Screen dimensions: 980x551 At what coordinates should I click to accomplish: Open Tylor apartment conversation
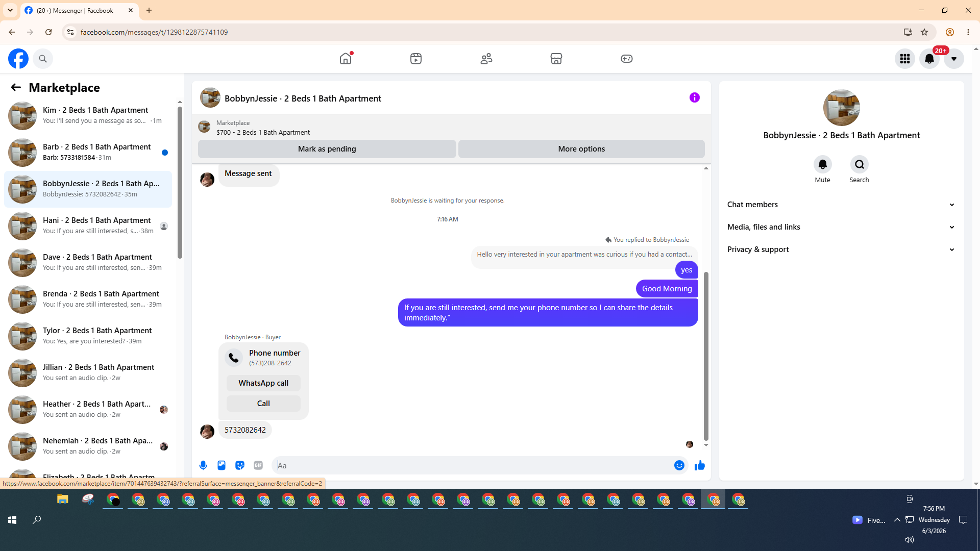point(88,336)
